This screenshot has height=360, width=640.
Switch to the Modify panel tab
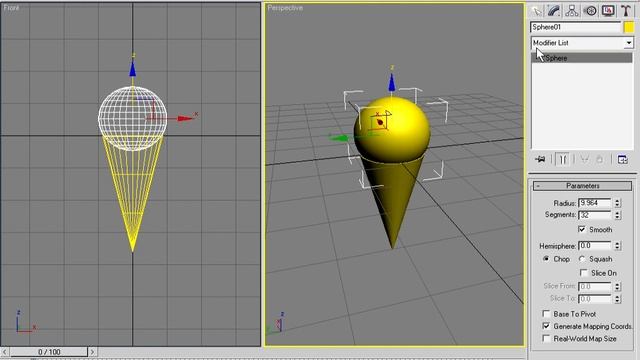coord(553,11)
